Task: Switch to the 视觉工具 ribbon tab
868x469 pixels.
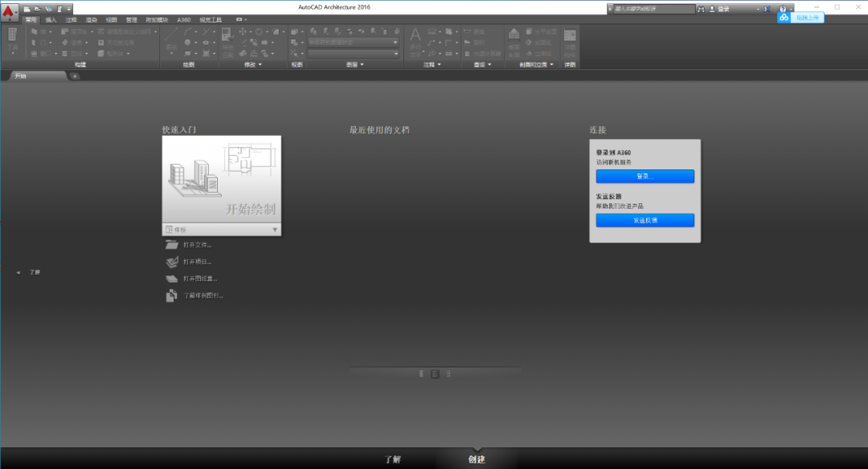Action: click(x=211, y=20)
